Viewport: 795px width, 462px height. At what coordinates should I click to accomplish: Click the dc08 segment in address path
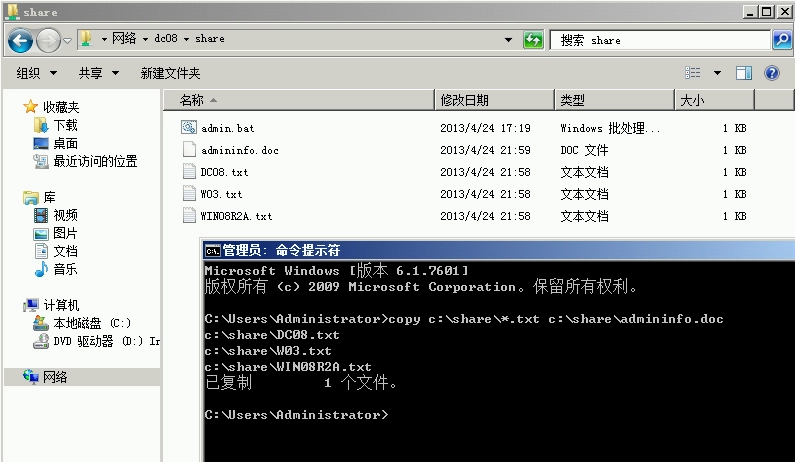(164, 39)
